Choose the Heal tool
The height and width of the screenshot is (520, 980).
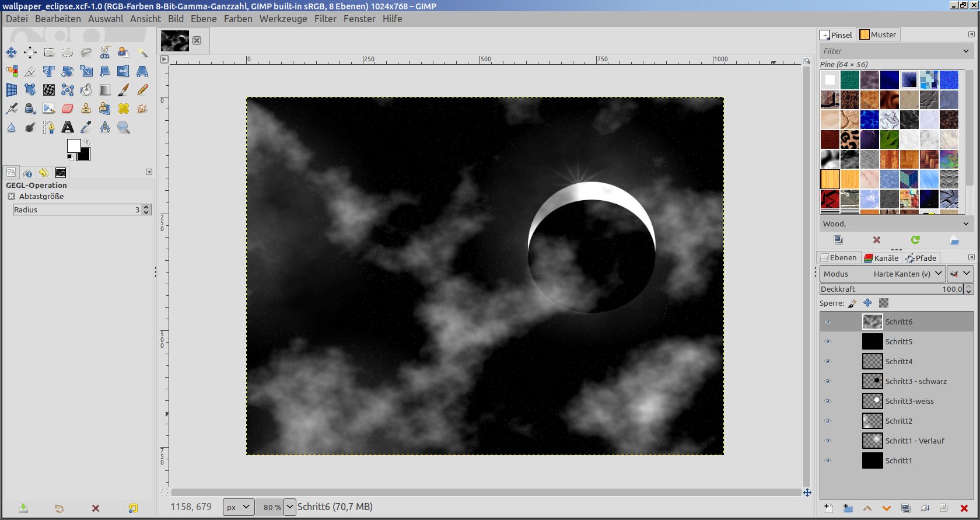point(124,109)
